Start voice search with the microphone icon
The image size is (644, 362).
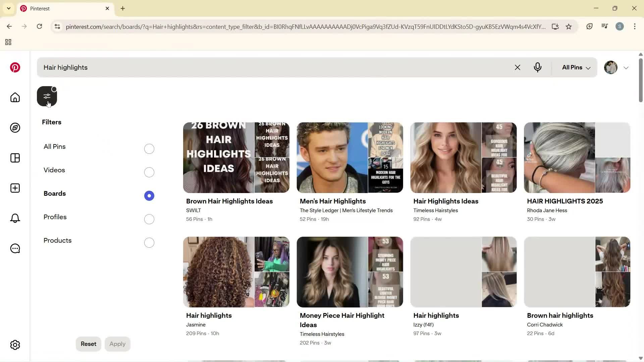[x=538, y=67]
